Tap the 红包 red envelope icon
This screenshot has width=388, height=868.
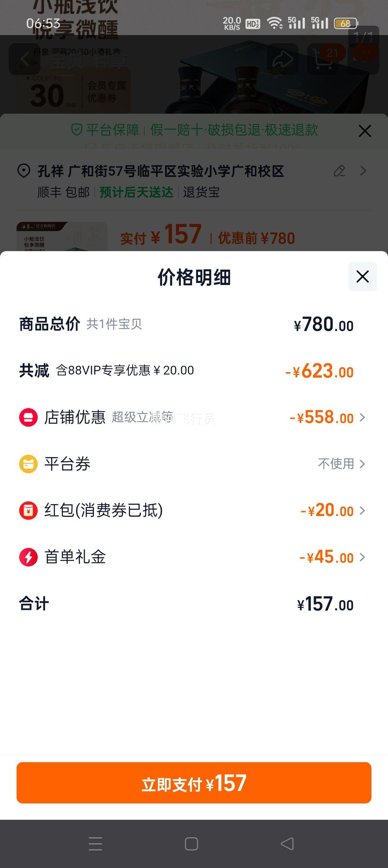pos(28,510)
